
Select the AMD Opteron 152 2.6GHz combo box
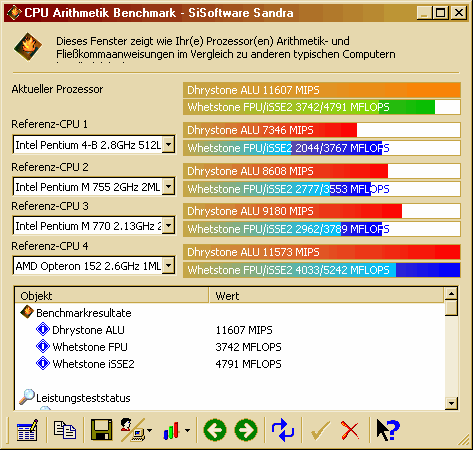(94, 266)
